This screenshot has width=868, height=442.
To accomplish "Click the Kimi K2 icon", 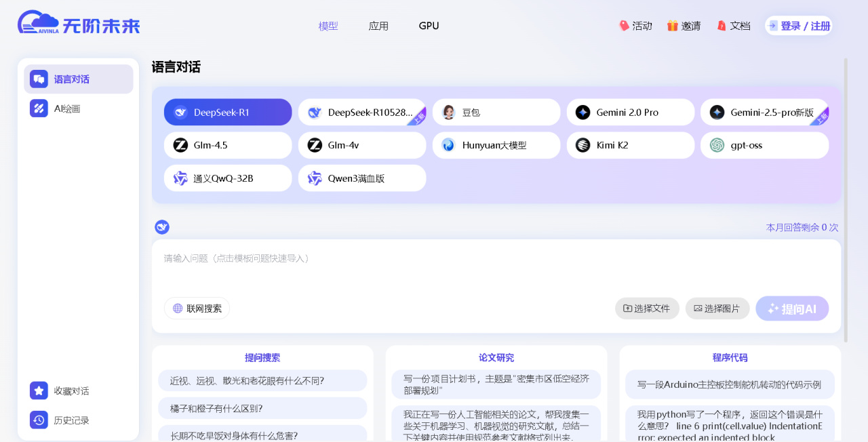I will (x=583, y=145).
